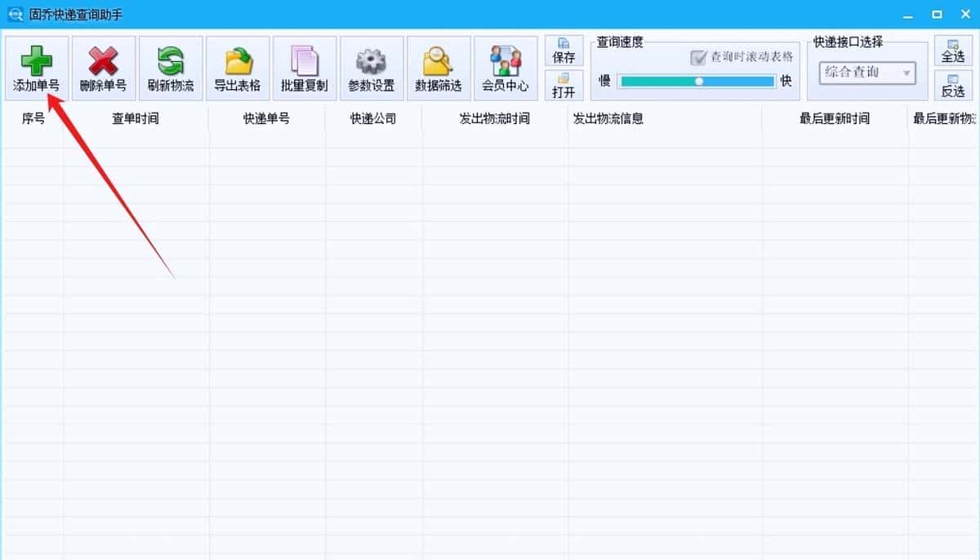Image resolution: width=980 pixels, height=560 pixels.
Task: Click the 快递单号 column header
Action: tap(267, 118)
